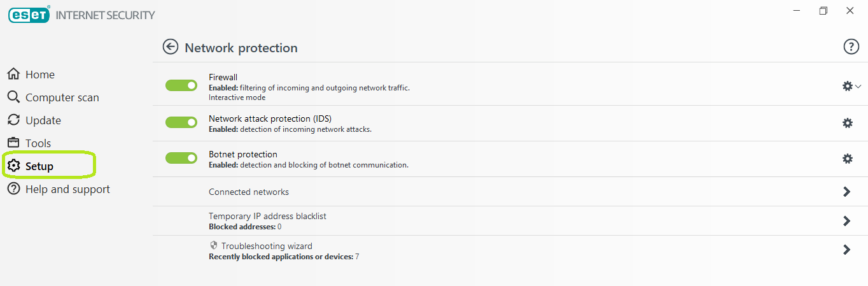Restore down the application window
Viewport: 868px width, 286px height.
click(x=823, y=11)
